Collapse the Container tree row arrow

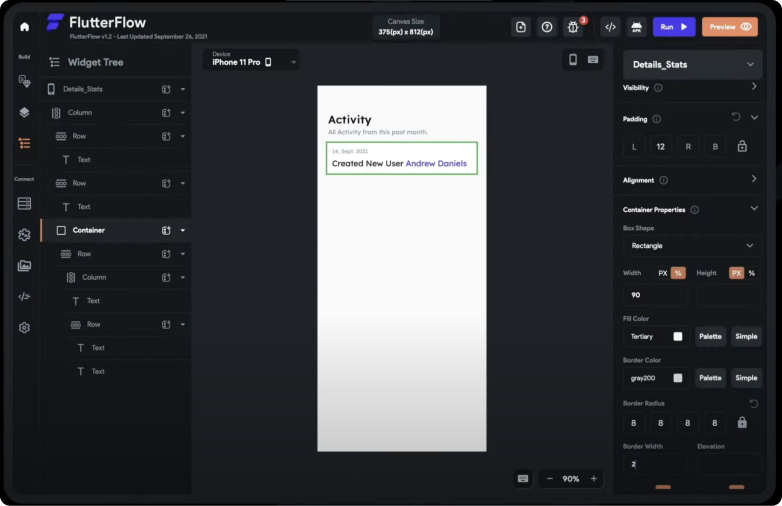pos(183,230)
